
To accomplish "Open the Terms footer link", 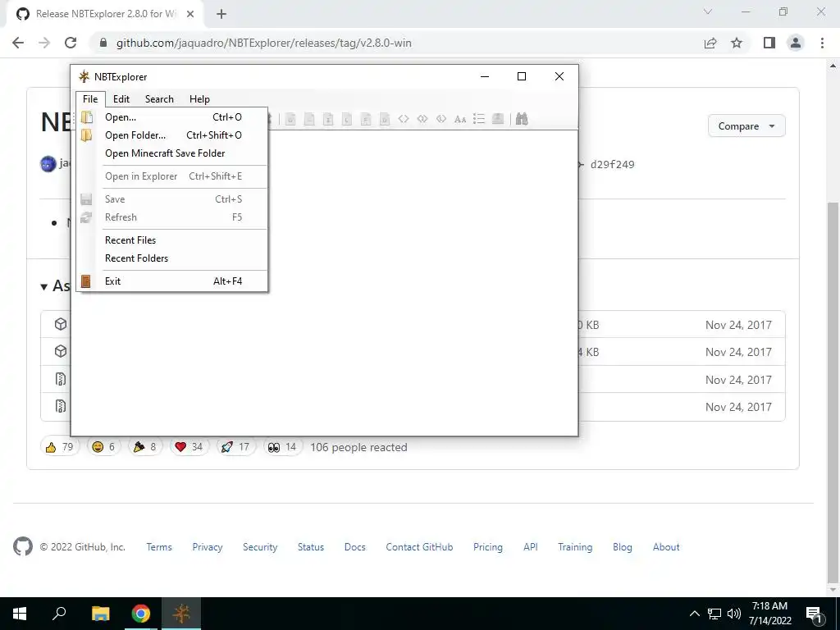I will click(159, 547).
